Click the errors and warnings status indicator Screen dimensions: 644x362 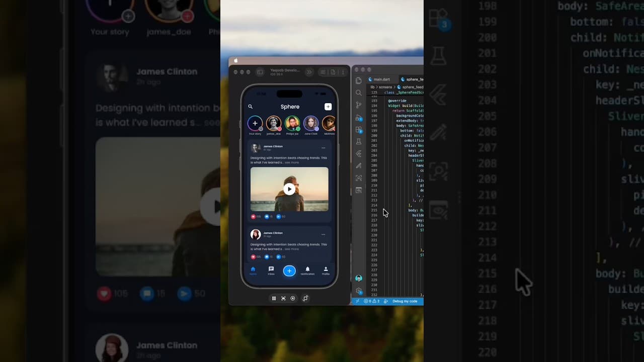[x=372, y=301]
